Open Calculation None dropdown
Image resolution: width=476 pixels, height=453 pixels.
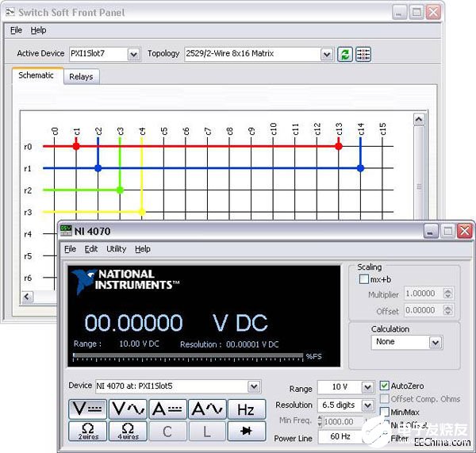pyautogui.click(x=436, y=343)
